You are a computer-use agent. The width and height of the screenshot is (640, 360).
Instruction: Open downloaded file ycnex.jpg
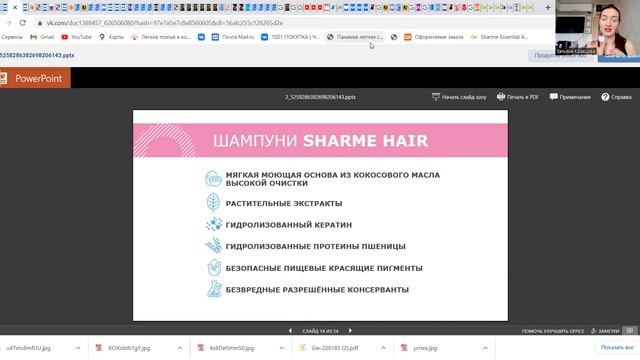pos(425,348)
